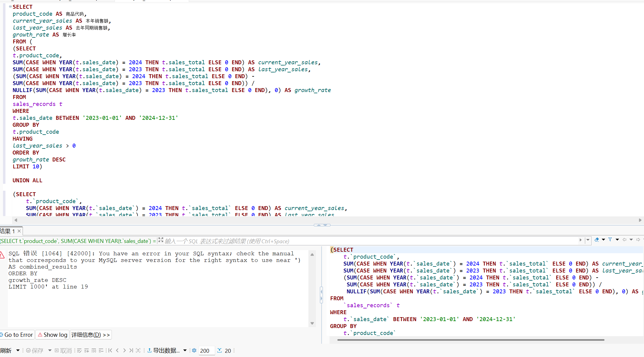Screen dimensions: 644x357
Task: Click the expand filter panel icon
Action: pos(161,240)
